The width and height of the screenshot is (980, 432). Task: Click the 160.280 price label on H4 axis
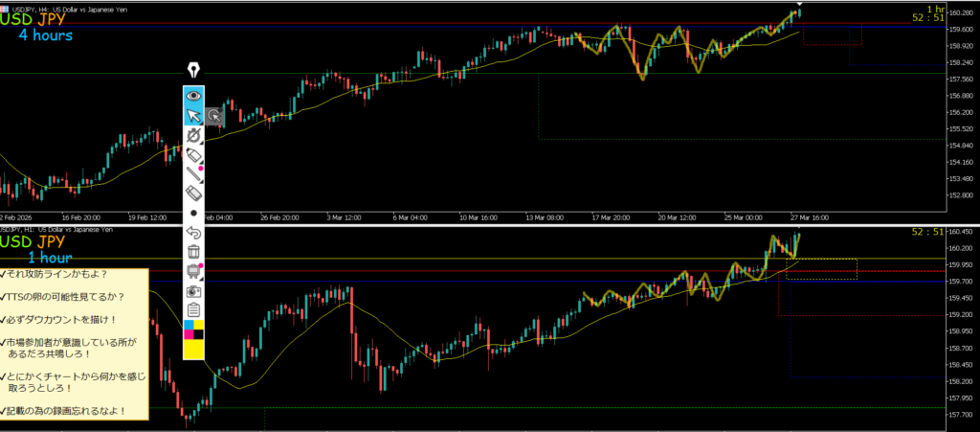point(963,12)
